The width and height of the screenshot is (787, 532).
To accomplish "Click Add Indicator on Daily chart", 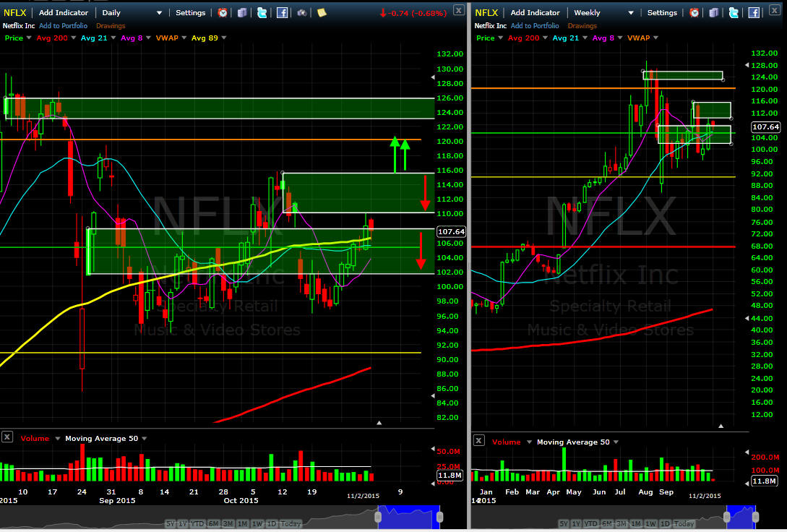I will (x=64, y=13).
